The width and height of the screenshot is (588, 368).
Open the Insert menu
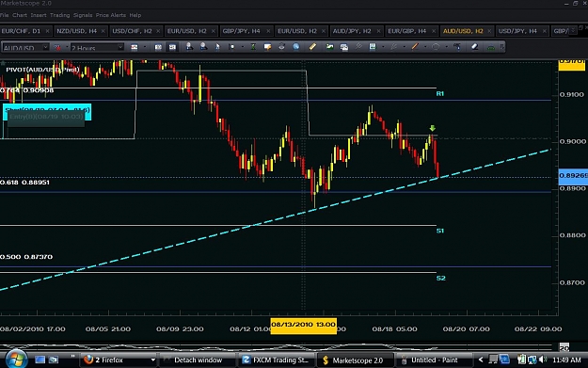tap(39, 15)
